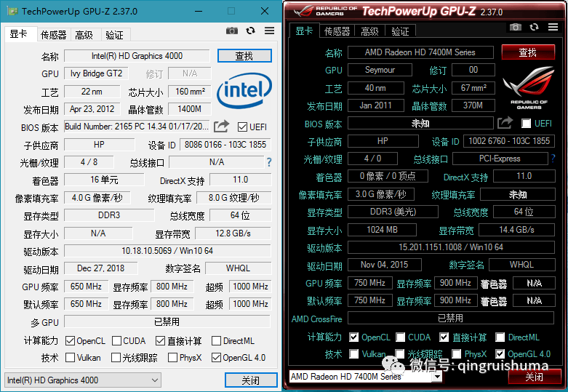Toggle OpenCL checkbox in ROG window
Image resolution: width=568 pixels, height=392 pixels.
(354, 337)
